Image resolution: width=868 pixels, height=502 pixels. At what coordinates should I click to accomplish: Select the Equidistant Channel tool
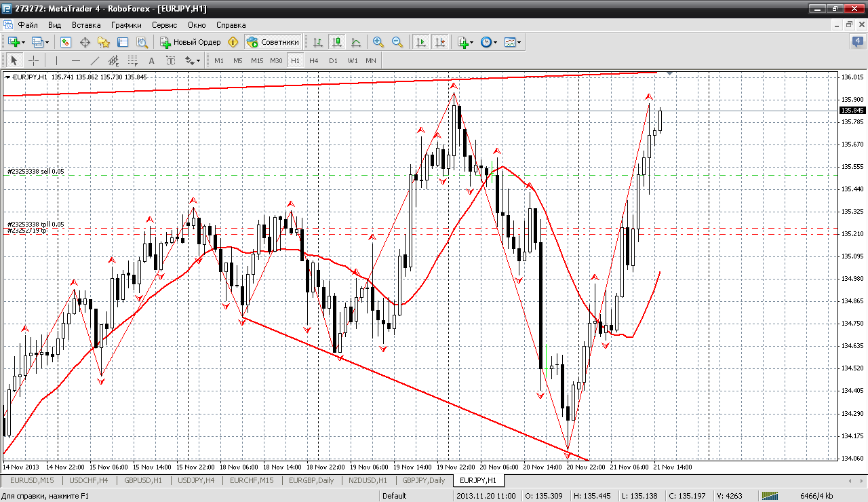click(113, 60)
